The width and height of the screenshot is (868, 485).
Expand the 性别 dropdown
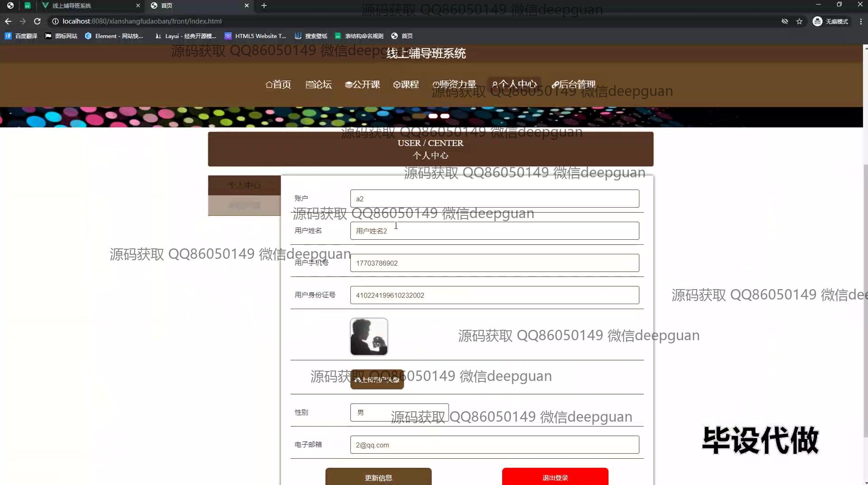(399, 412)
